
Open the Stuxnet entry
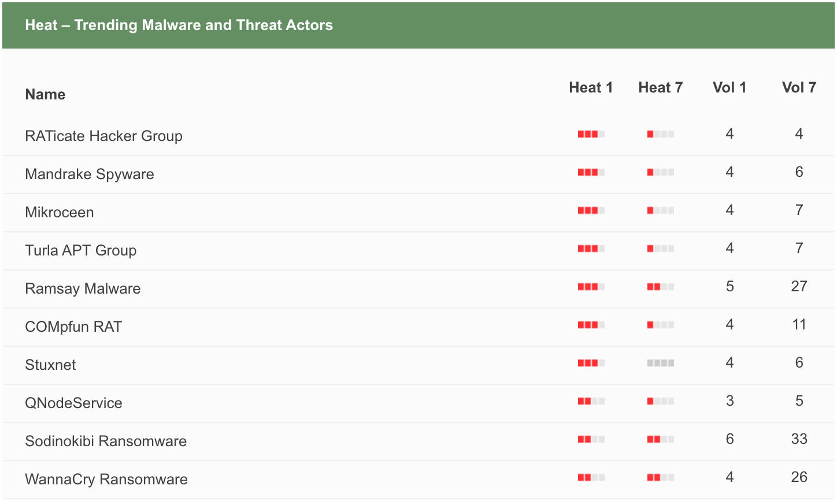pos(50,365)
